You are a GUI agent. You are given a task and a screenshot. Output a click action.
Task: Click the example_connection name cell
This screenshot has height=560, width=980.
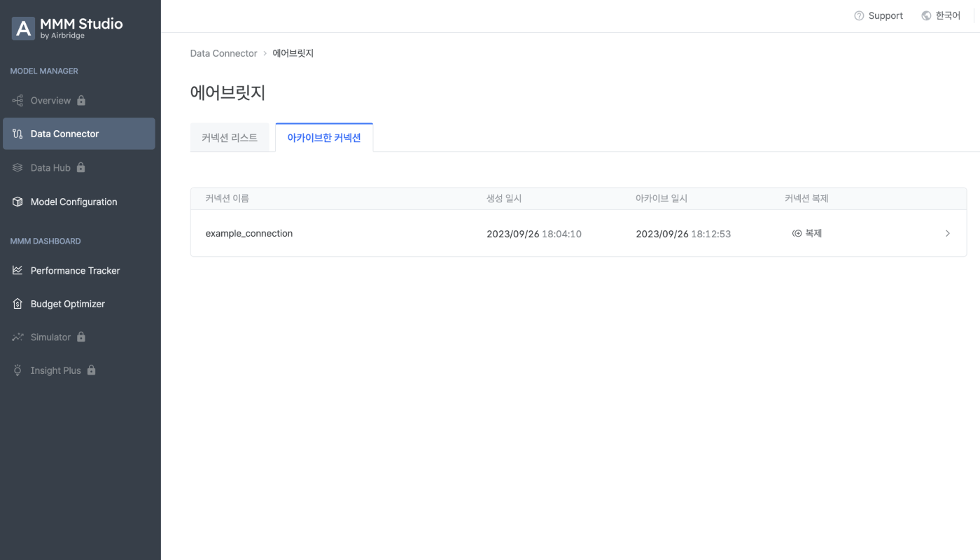click(249, 233)
